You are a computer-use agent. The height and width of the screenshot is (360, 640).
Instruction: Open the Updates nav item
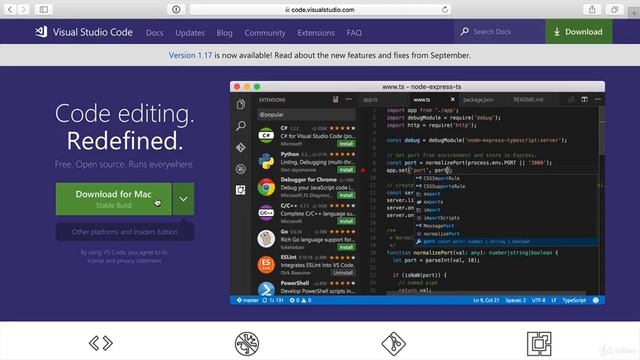190,33
